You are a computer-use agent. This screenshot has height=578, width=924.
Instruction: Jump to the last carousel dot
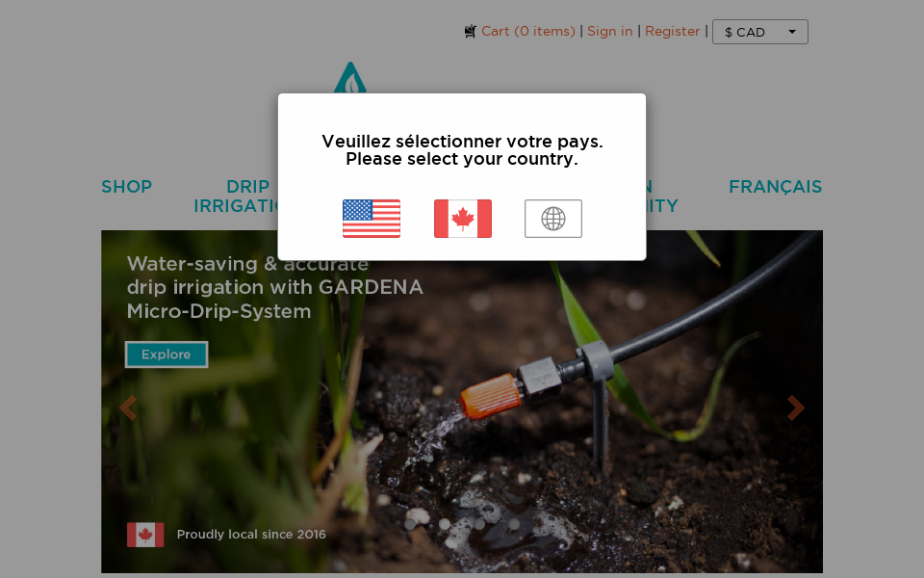click(514, 524)
